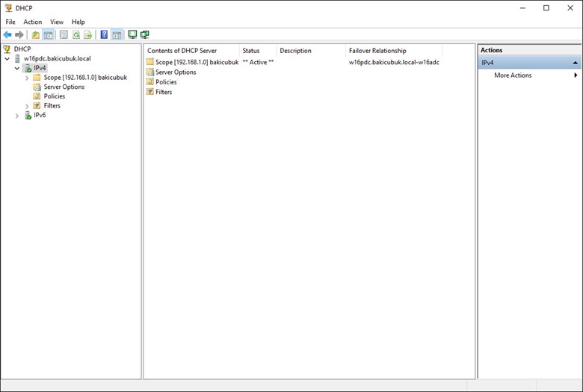The width and height of the screenshot is (583, 392).
Task: Click the dual-monitor icon at toolbar end
Action: pos(145,35)
